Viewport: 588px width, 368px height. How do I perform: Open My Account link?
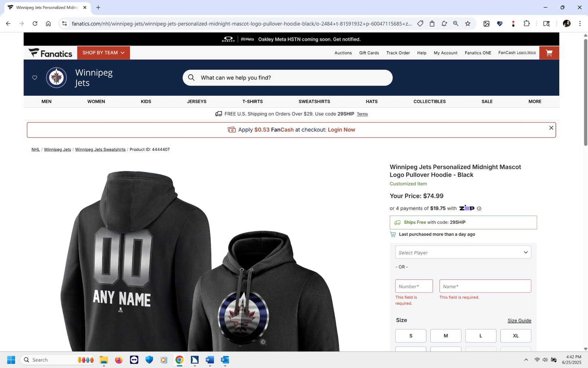click(x=445, y=53)
